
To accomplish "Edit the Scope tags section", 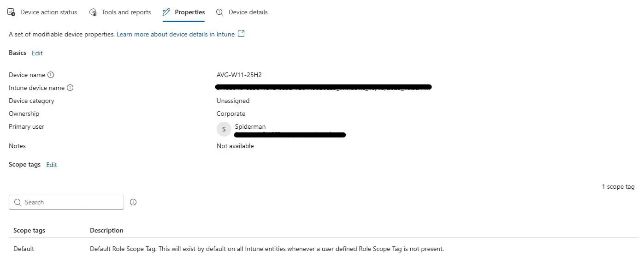I will 52,165.
